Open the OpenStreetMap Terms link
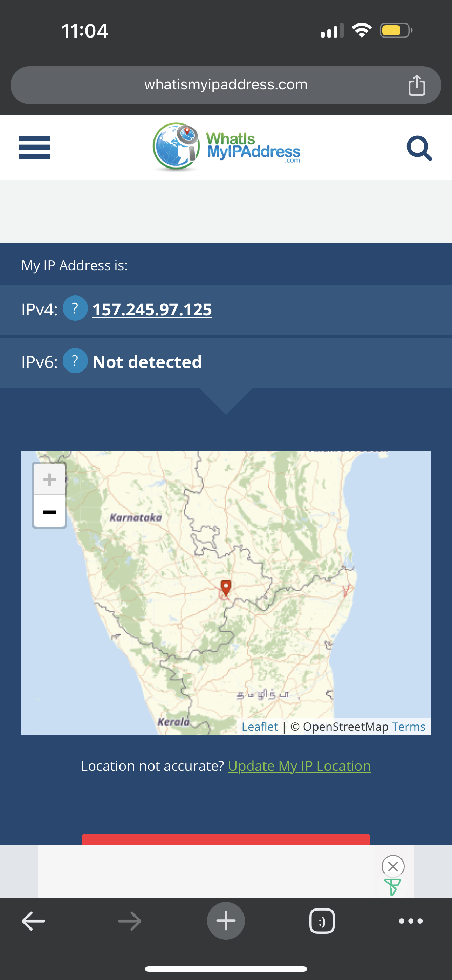Screen dimensions: 452x980 pos(408,727)
